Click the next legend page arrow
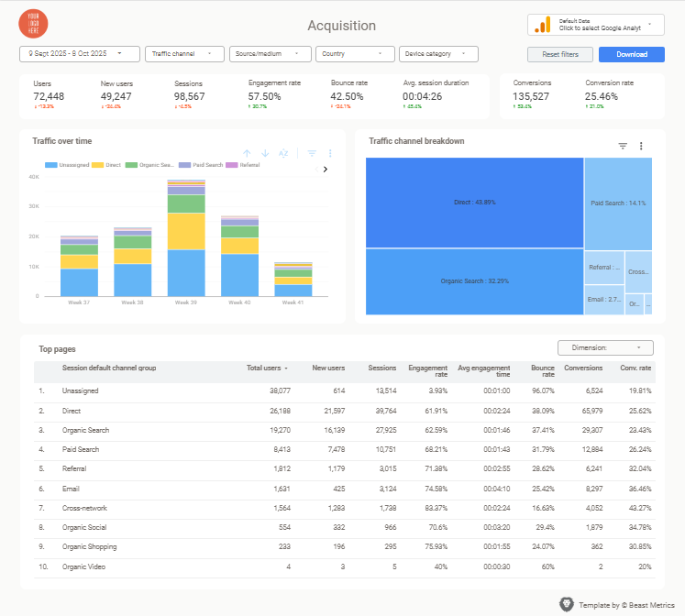Viewport: 685px width, 616px height. [325, 170]
